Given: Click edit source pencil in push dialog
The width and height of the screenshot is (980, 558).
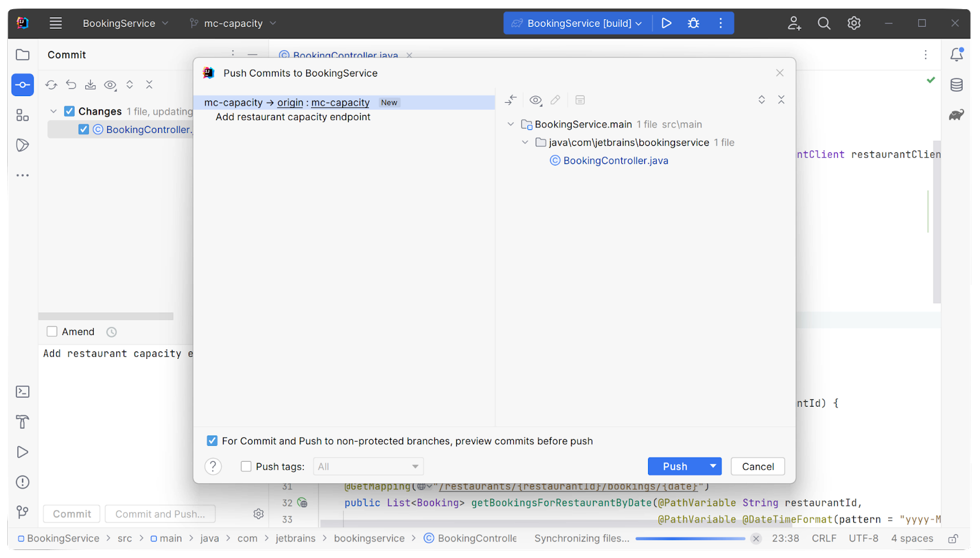Looking at the screenshot, I should pos(556,100).
